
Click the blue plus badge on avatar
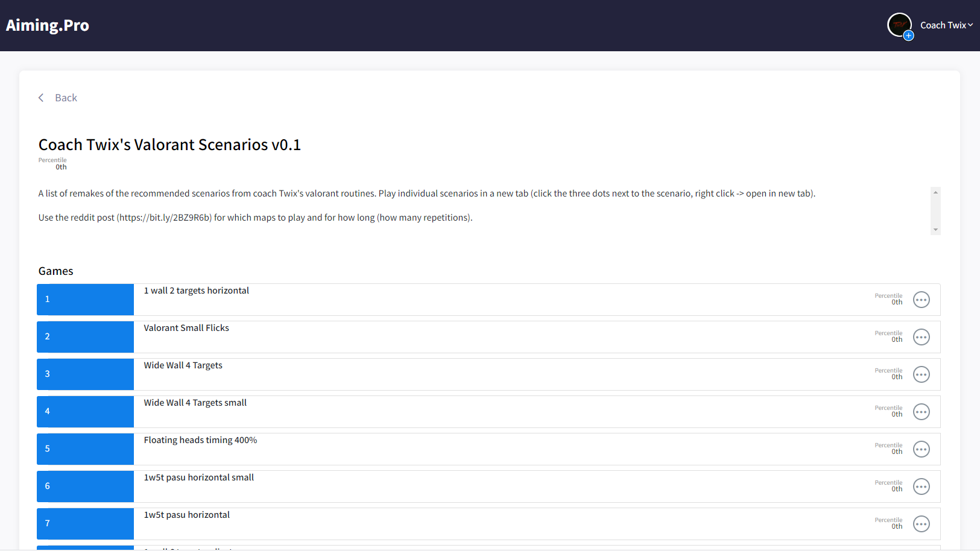909,36
